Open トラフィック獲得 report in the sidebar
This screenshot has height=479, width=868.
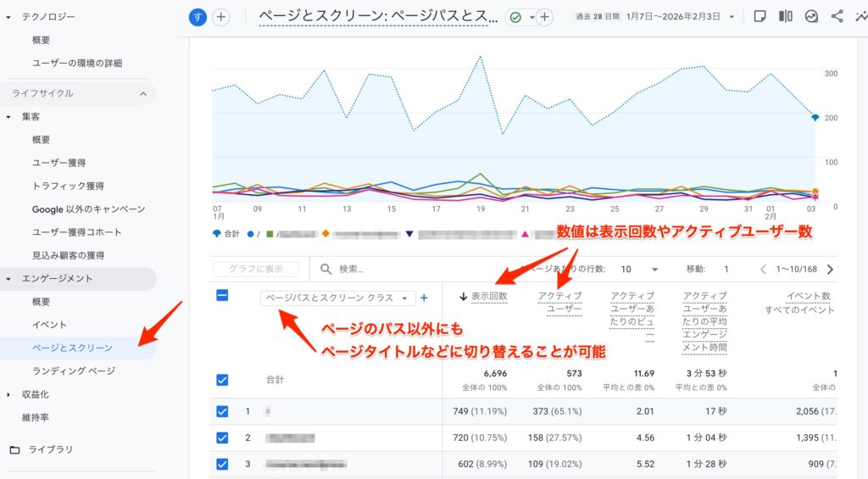(x=68, y=186)
